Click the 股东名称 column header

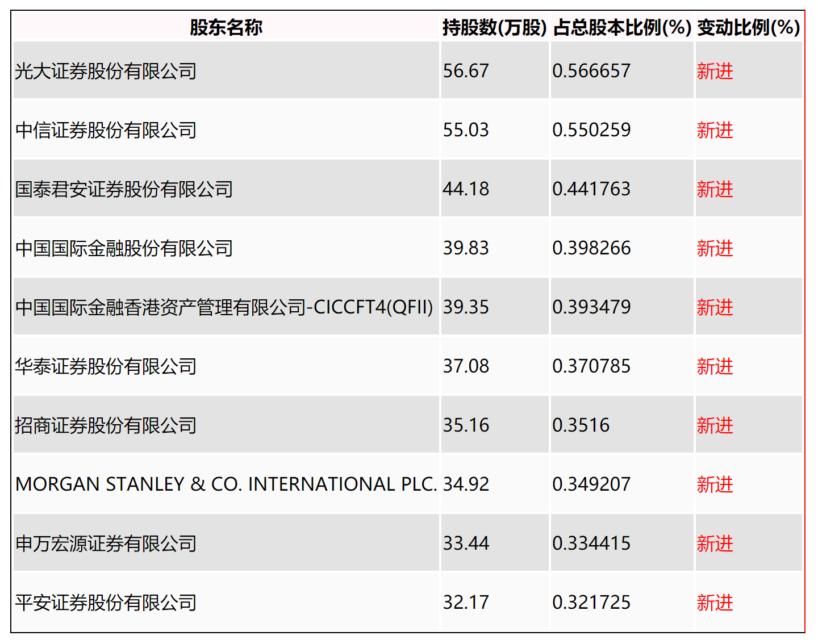pyautogui.click(x=226, y=27)
